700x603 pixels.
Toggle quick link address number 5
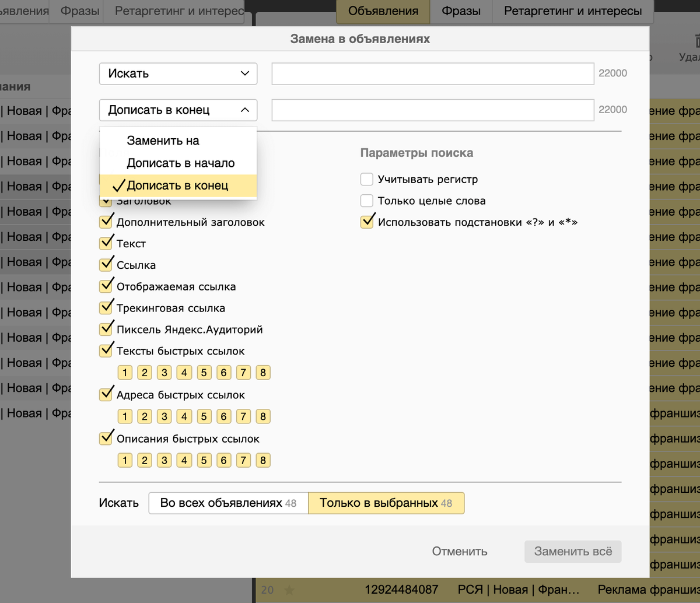point(204,416)
